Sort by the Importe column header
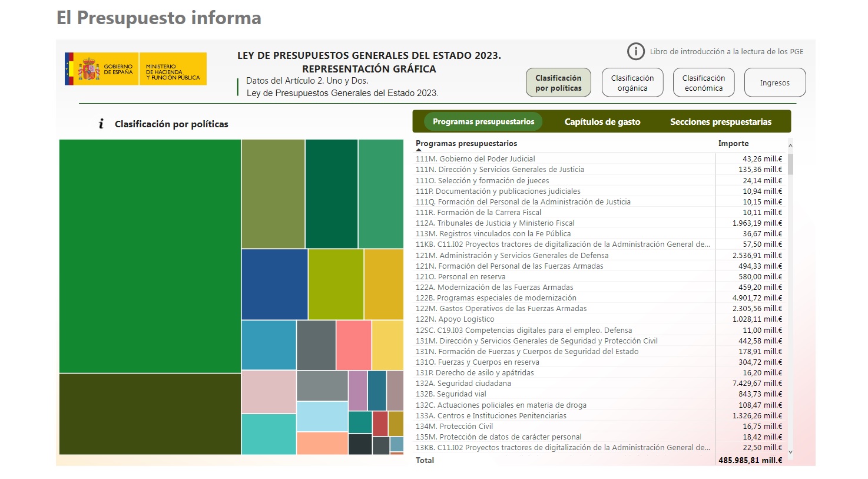868x479 pixels. coord(734,143)
